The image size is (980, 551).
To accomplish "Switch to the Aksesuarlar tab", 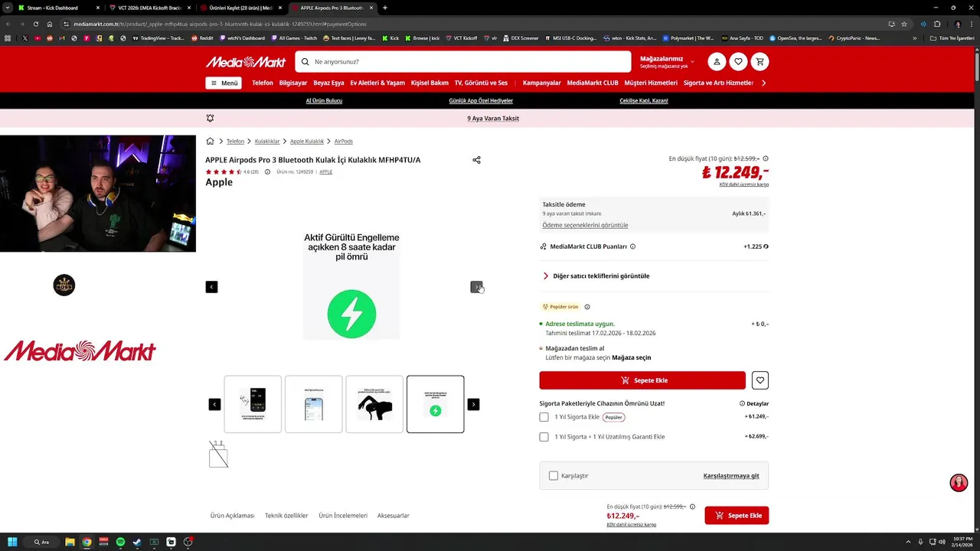I will [394, 516].
